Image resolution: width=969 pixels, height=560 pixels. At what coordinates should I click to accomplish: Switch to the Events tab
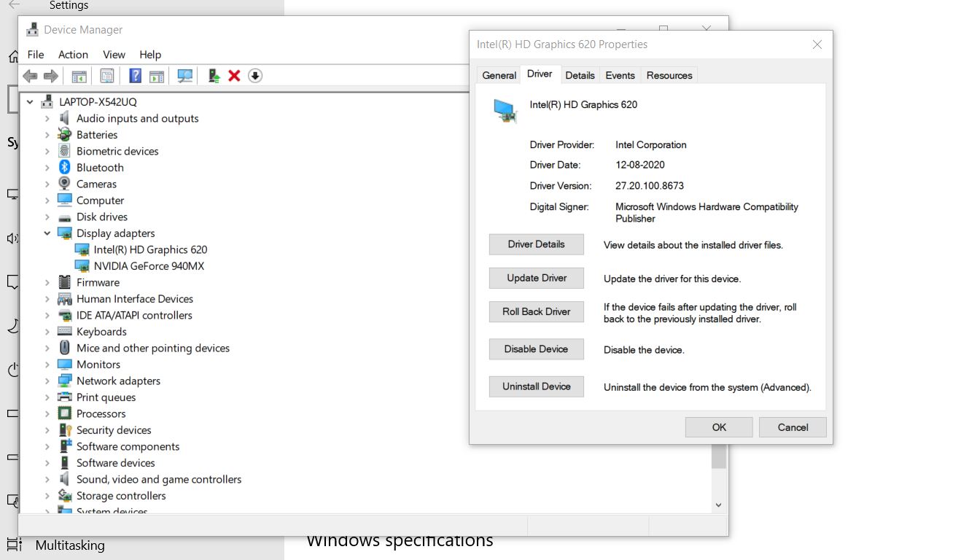(x=620, y=75)
